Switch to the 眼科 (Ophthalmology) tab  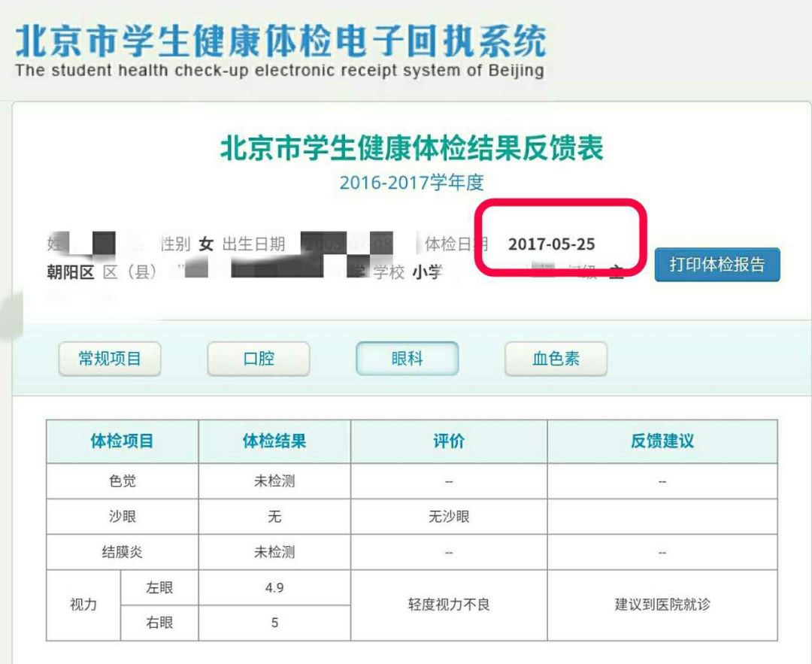tap(406, 359)
